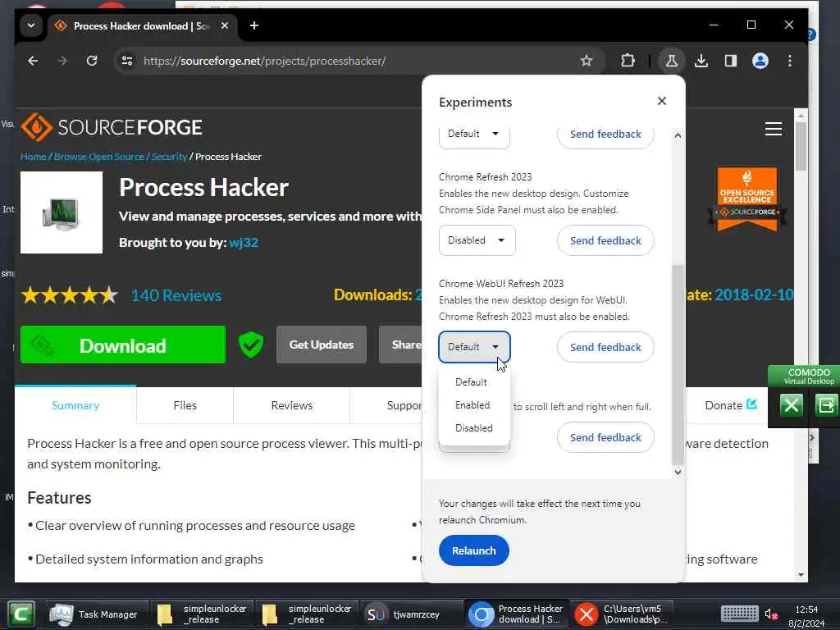Click the COMODO exit arrow icon
The width and height of the screenshot is (840, 630).
(825, 405)
